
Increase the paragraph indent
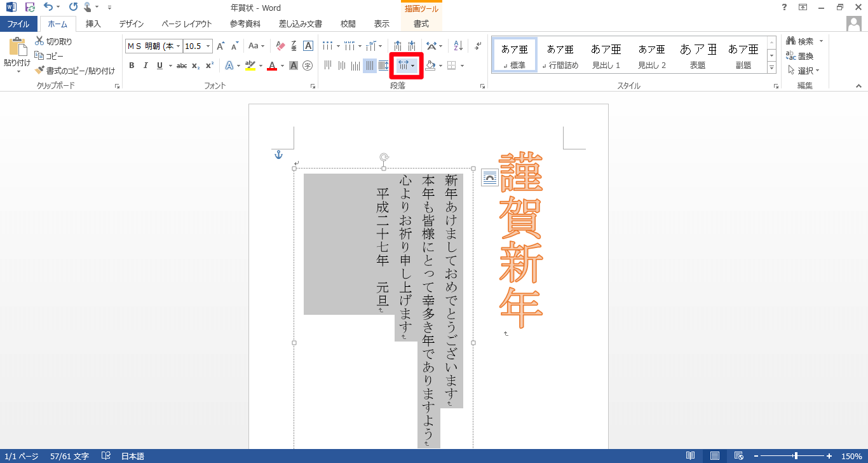411,46
